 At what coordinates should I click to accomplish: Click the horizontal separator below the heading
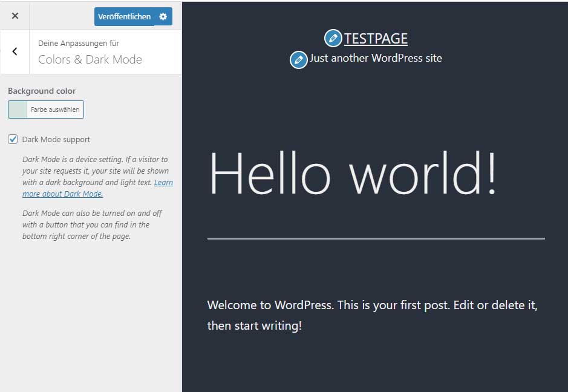376,238
